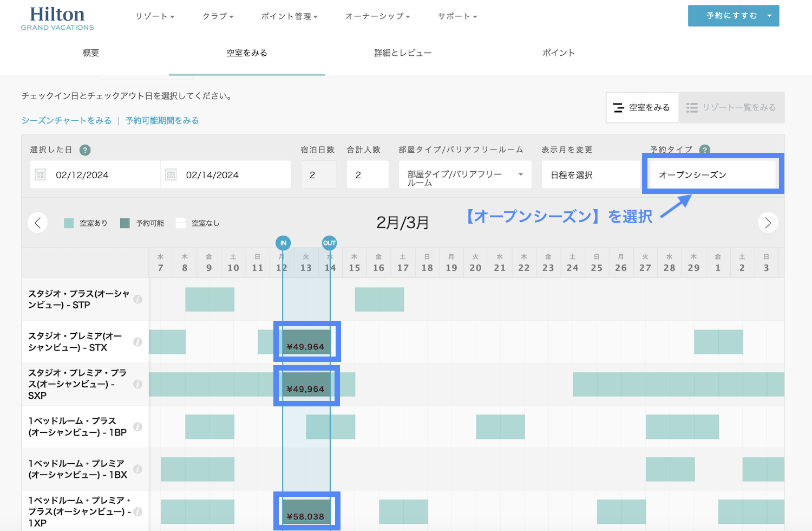This screenshot has height=531, width=812.
Task: Click the Hilton Grand Vacations logo
Action: pos(57,18)
